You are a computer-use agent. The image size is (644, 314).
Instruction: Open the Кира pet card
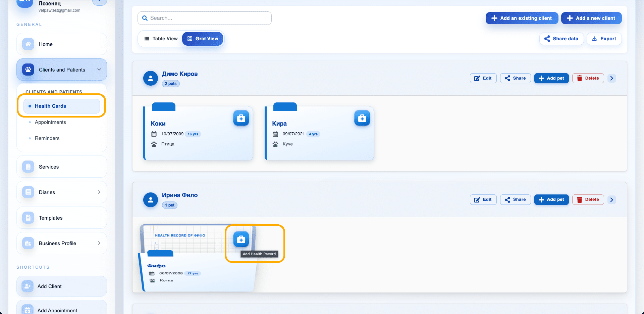click(319, 133)
